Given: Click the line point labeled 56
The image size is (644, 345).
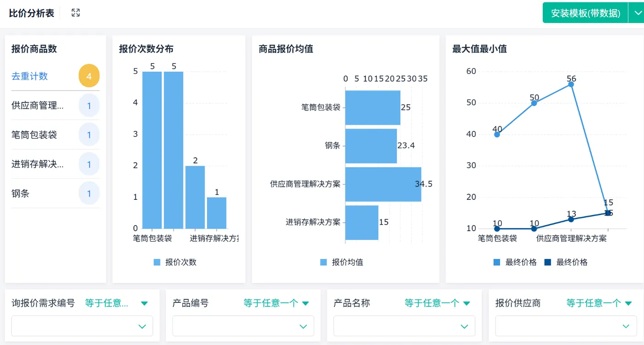Looking at the screenshot, I should 571,84.
